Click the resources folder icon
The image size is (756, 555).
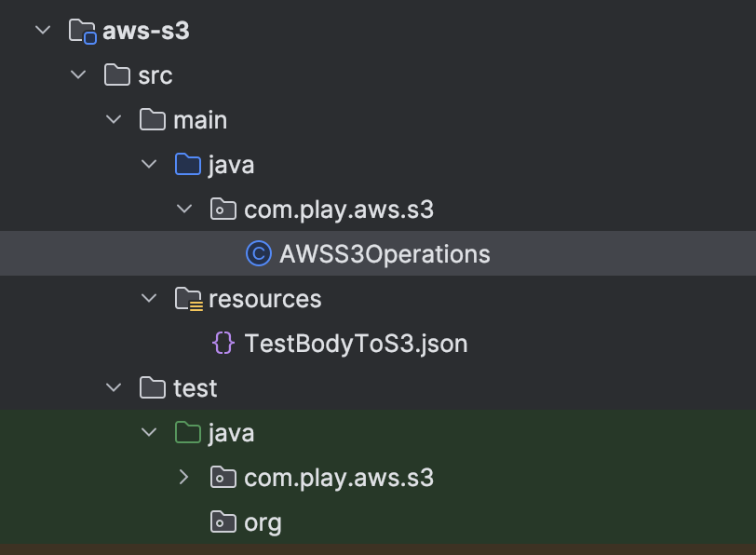188,299
